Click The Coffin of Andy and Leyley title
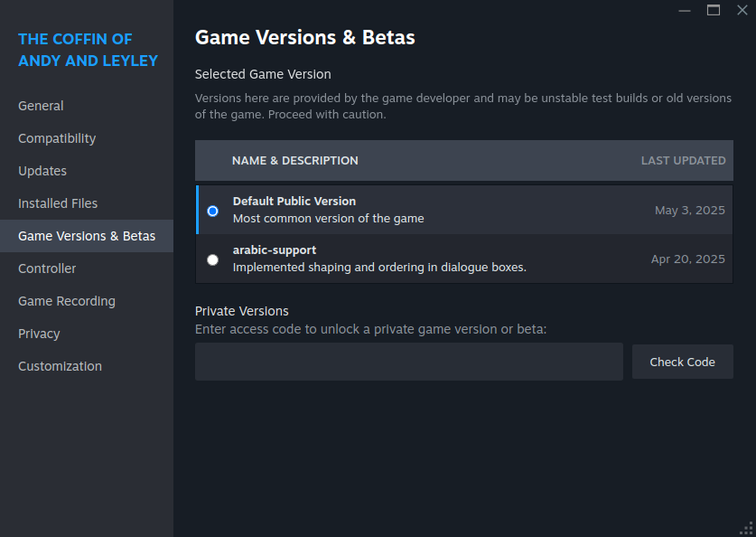Viewport: 756px width, 537px height. coord(88,50)
